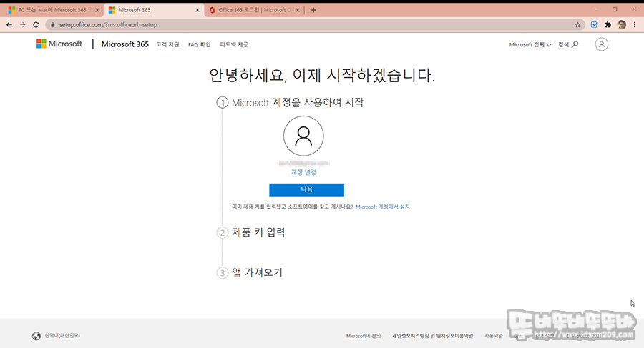Click the large user avatar circle

303,136
